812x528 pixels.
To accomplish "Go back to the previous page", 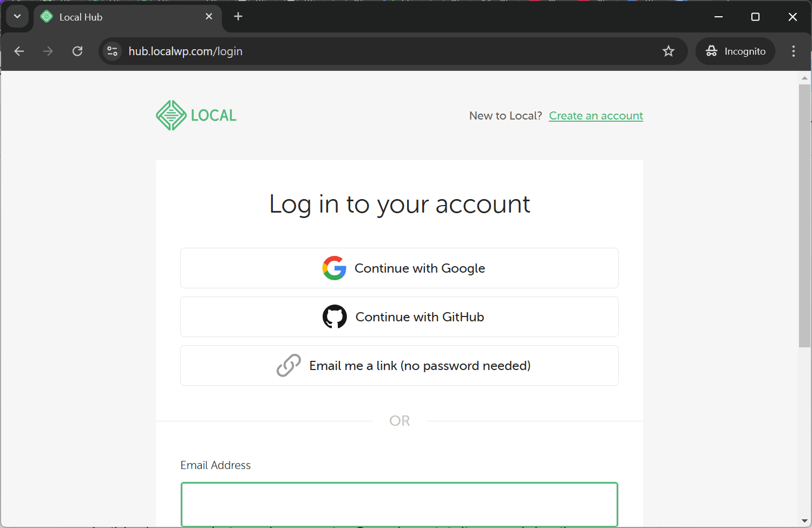I will 19,51.
